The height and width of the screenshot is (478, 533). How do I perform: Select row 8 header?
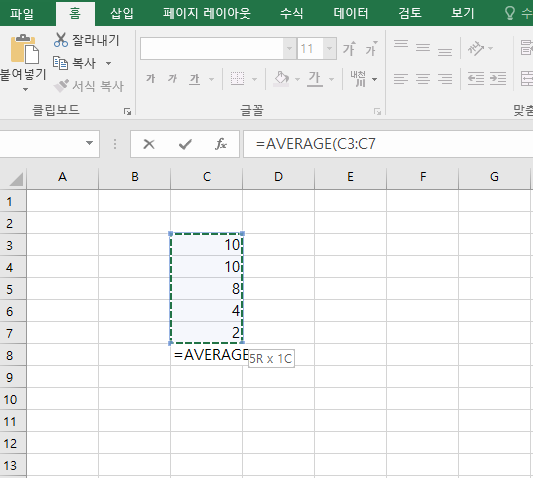[x=13, y=356]
